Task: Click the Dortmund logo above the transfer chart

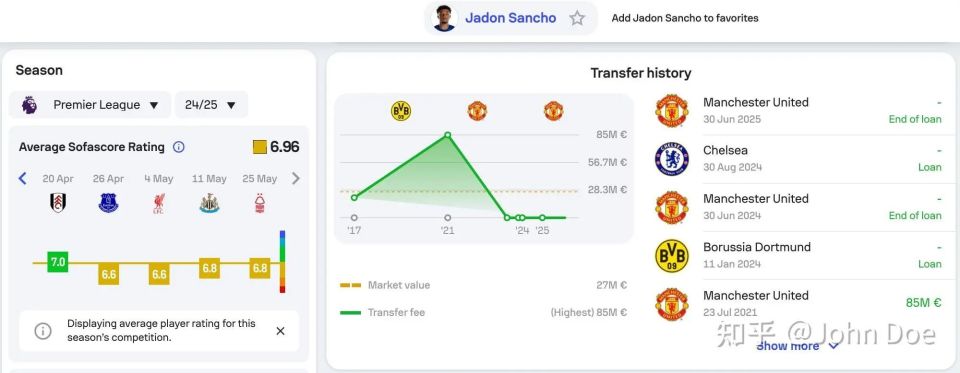Action: click(x=401, y=111)
